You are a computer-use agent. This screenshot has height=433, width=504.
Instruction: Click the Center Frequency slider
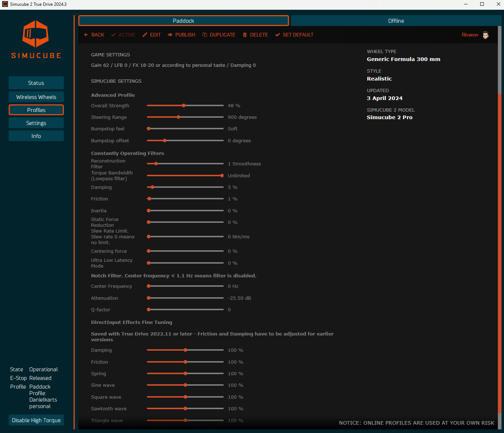(185, 286)
